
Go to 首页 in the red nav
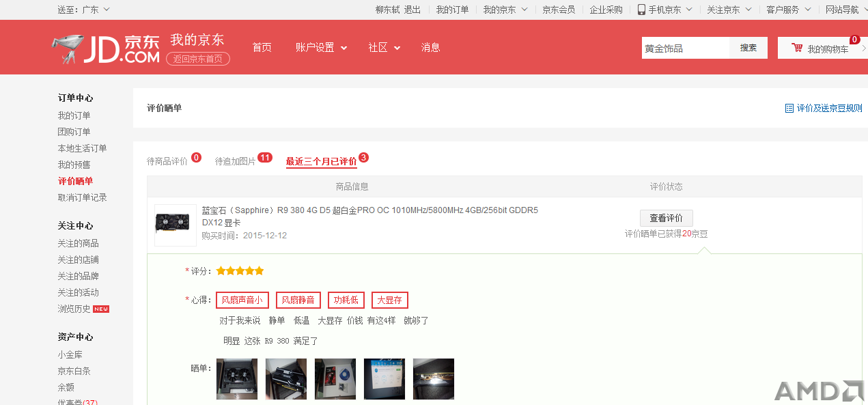[262, 47]
